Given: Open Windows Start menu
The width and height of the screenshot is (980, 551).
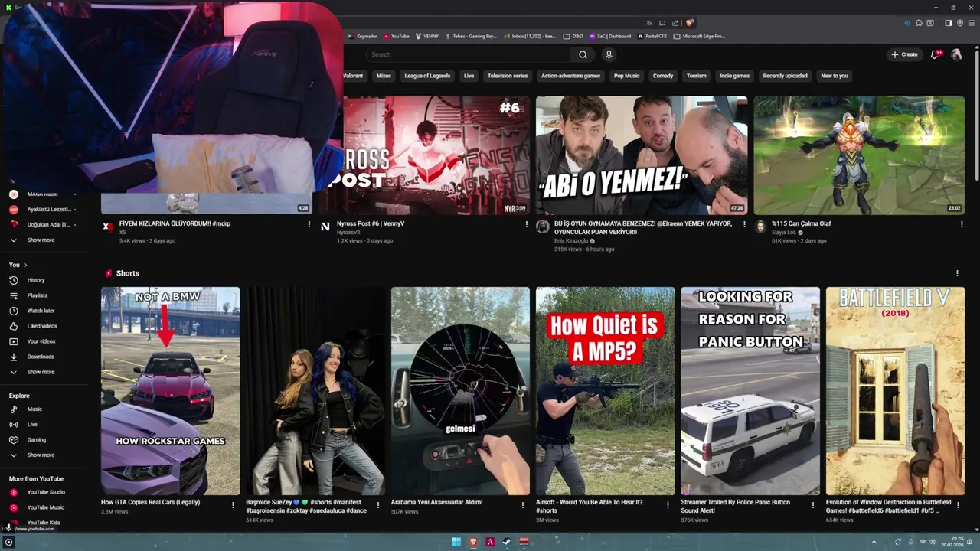Looking at the screenshot, I should [456, 542].
